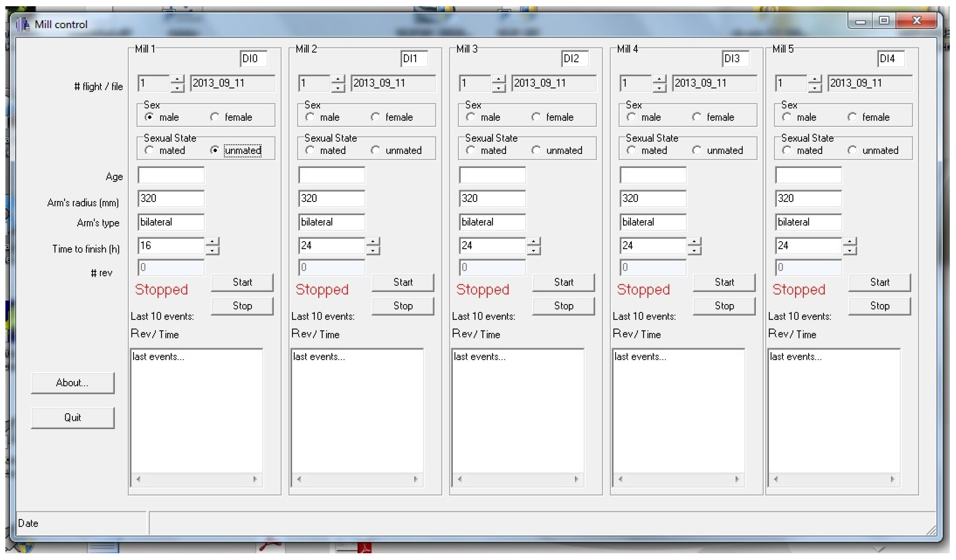The width and height of the screenshot is (956, 560).
Task: Increase Mill 1 flight number with up arrow
Action: (x=177, y=79)
